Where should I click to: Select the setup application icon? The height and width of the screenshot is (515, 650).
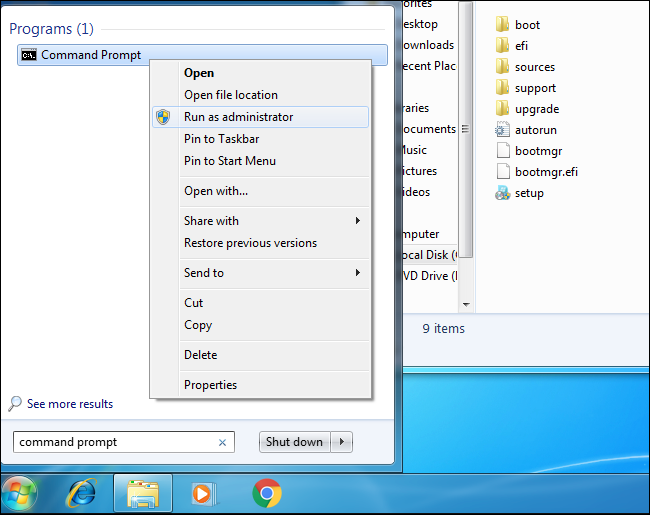[x=502, y=193]
